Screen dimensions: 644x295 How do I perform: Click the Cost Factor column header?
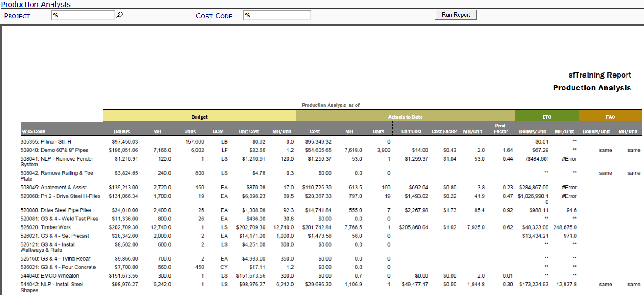pyautogui.click(x=444, y=130)
